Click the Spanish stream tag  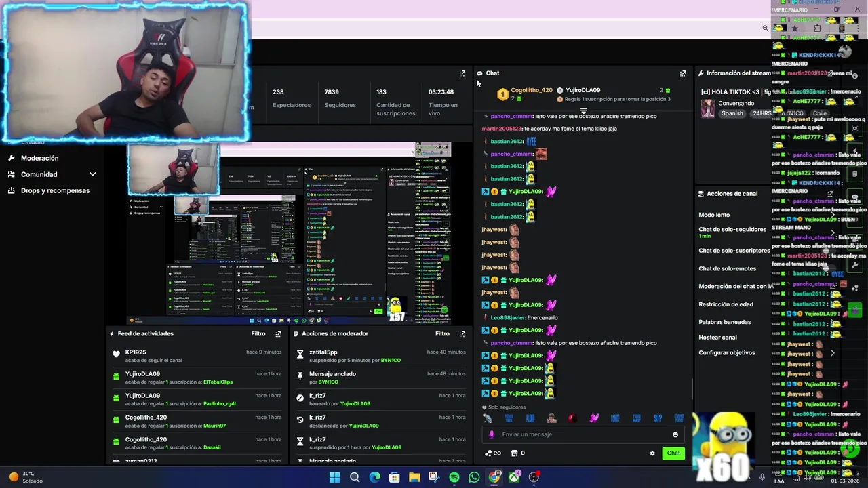[x=732, y=114]
